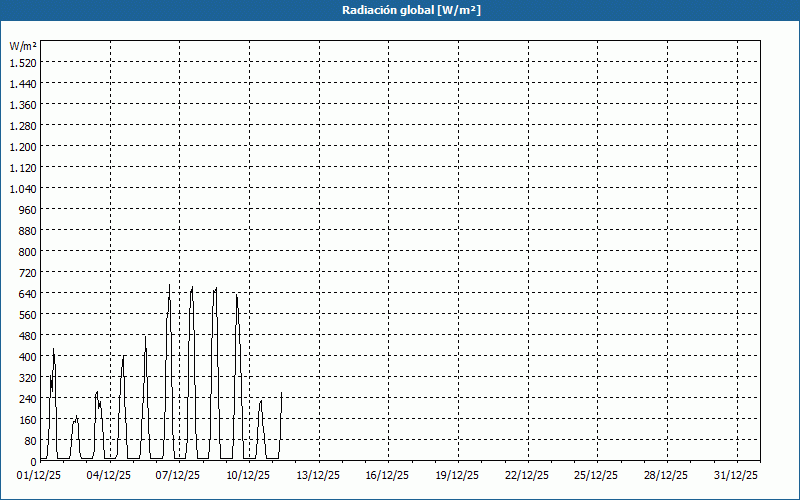Click the 13/12/25 x-axis date
Image resolution: width=800 pixels, height=500 pixels.
pos(319,475)
